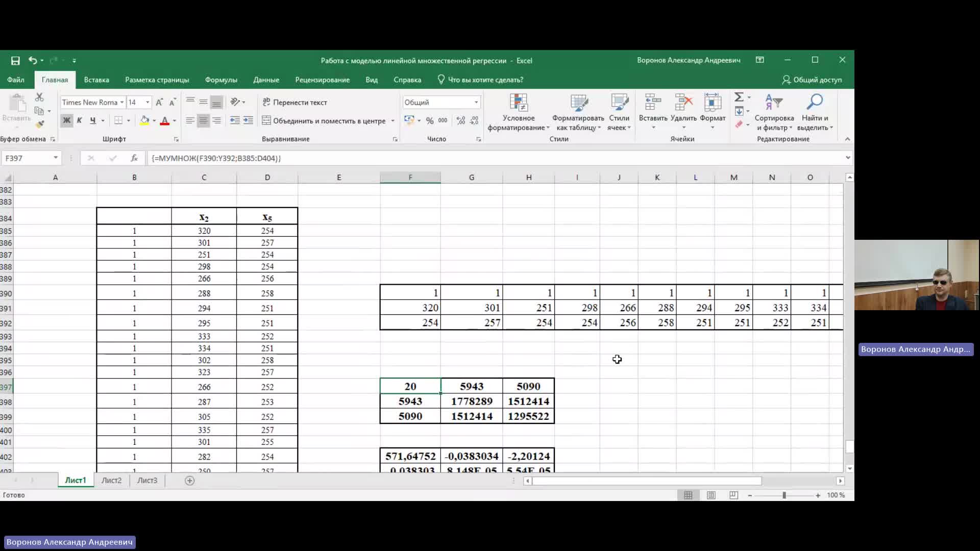Open the font size dropdown

[x=148, y=102]
